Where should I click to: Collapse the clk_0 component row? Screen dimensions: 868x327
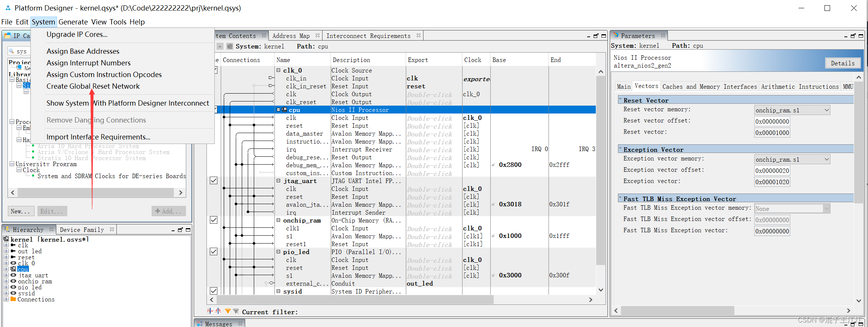279,70
